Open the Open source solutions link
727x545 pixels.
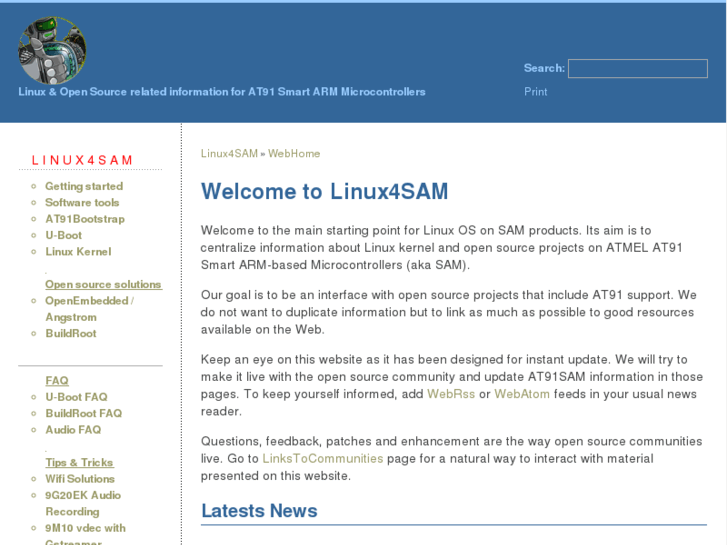pos(103,284)
